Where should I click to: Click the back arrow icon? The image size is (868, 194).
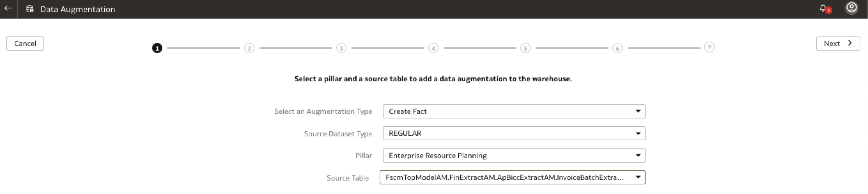[8, 9]
